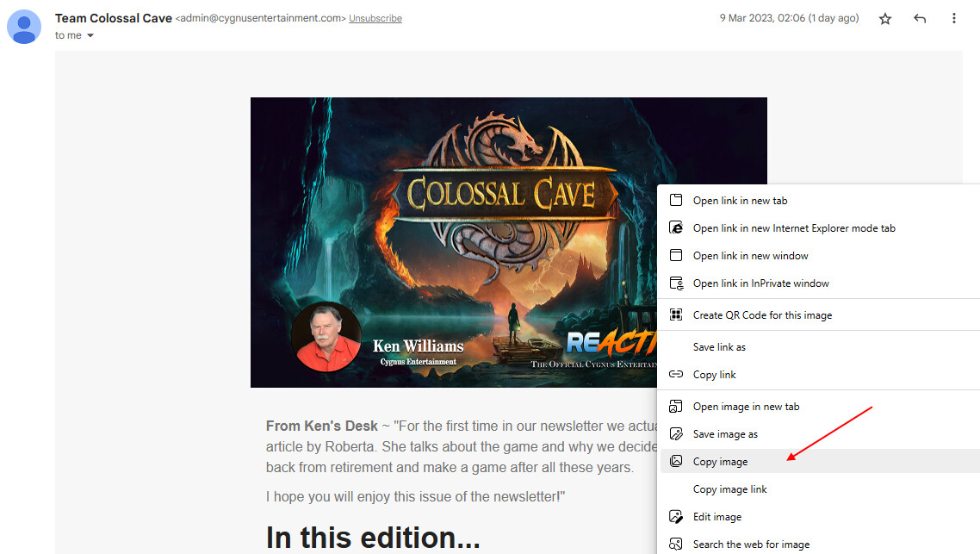Select the 'Copy image' menu entry

pyautogui.click(x=820, y=462)
